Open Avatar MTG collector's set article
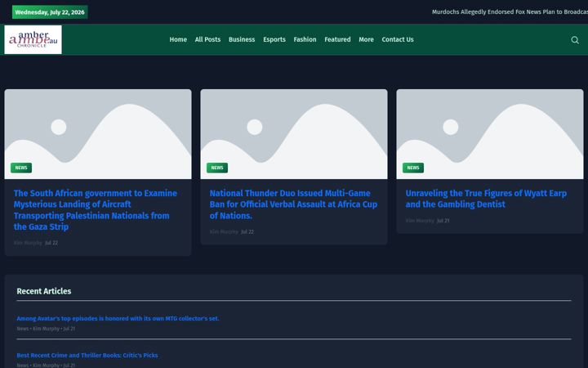Screen dimensions: 588x368 pyautogui.click(x=118, y=318)
